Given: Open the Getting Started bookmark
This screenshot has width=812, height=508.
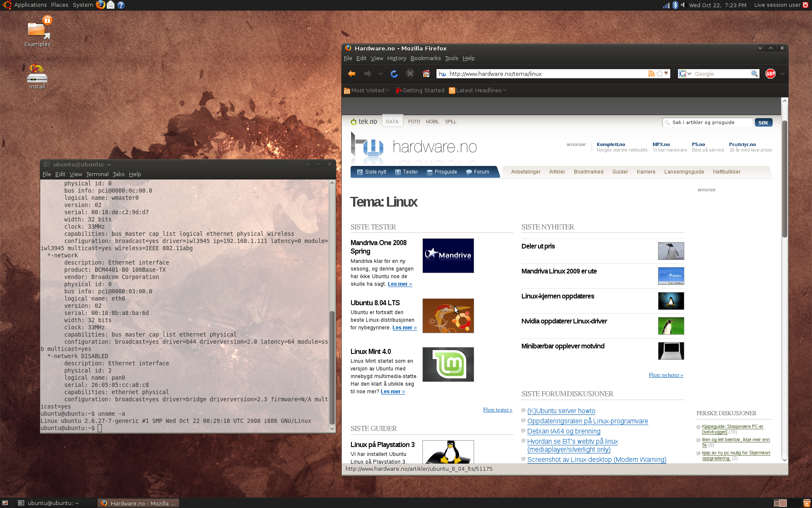Looking at the screenshot, I should (x=420, y=91).
